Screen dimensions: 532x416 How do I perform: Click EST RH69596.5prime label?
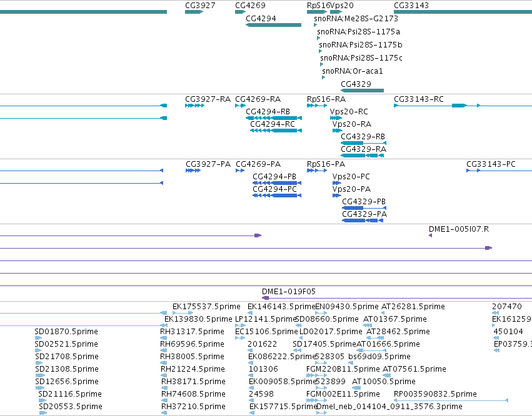(192, 344)
